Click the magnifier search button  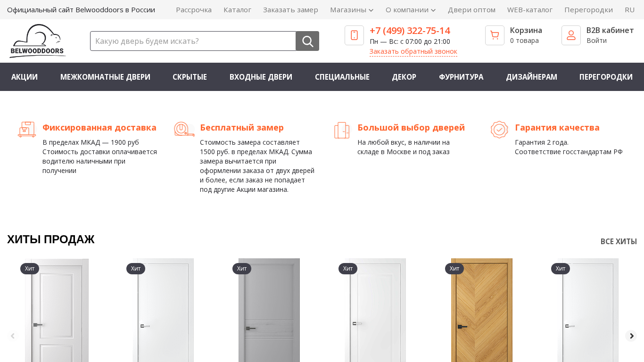coord(307,41)
